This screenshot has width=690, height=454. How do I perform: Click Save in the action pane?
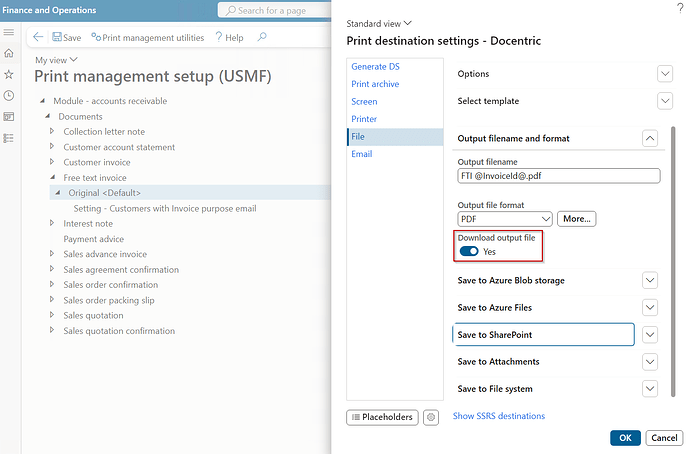point(67,37)
